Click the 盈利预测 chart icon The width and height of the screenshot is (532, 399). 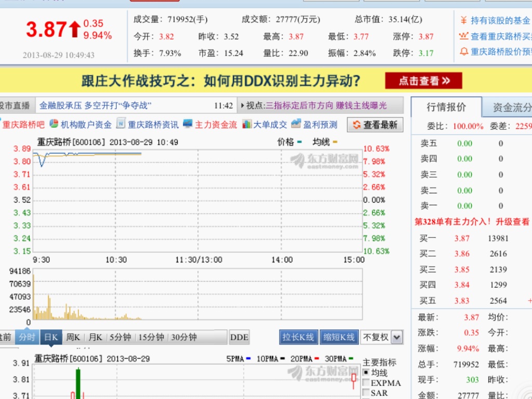[297, 124]
